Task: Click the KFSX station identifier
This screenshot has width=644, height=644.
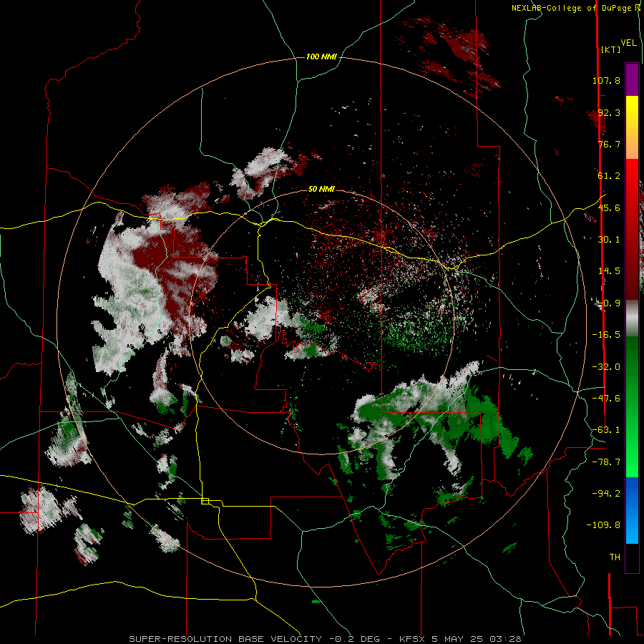Action: click(x=413, y=639)
